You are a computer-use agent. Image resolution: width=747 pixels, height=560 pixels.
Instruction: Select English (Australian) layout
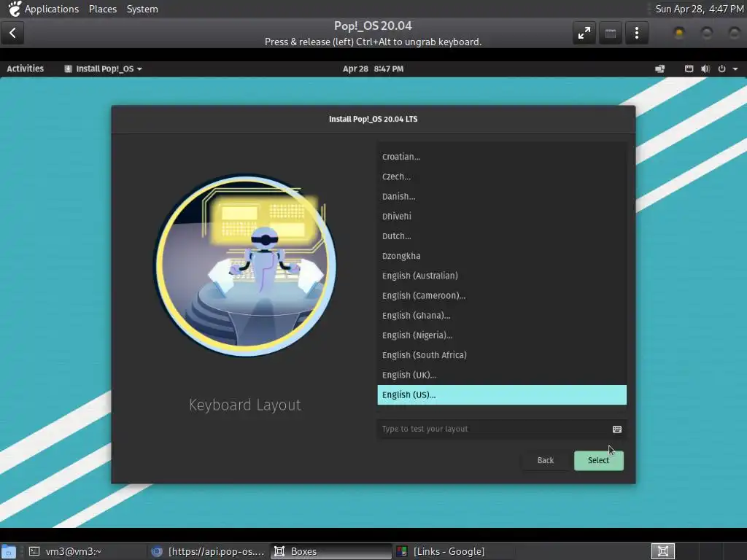pos(502,276)
